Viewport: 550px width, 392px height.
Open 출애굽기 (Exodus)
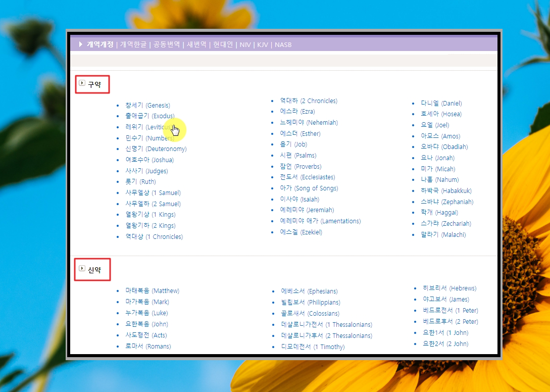pos(150,116)
